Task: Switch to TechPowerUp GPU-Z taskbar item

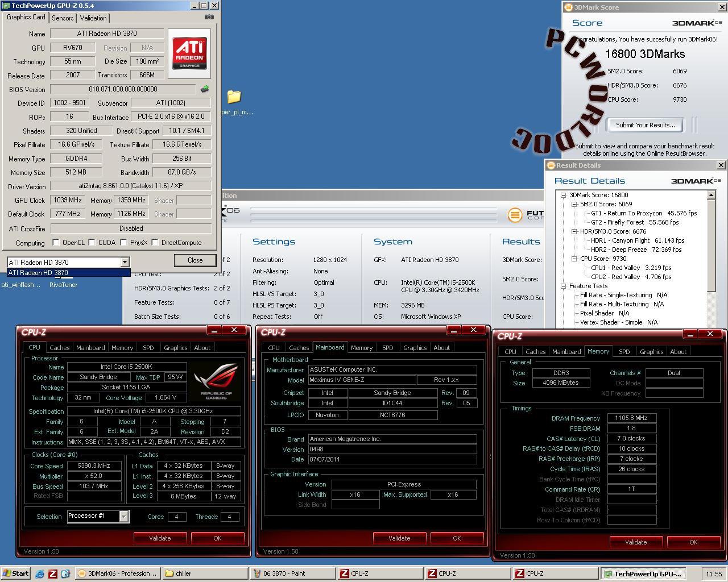Action: point(643,573)
